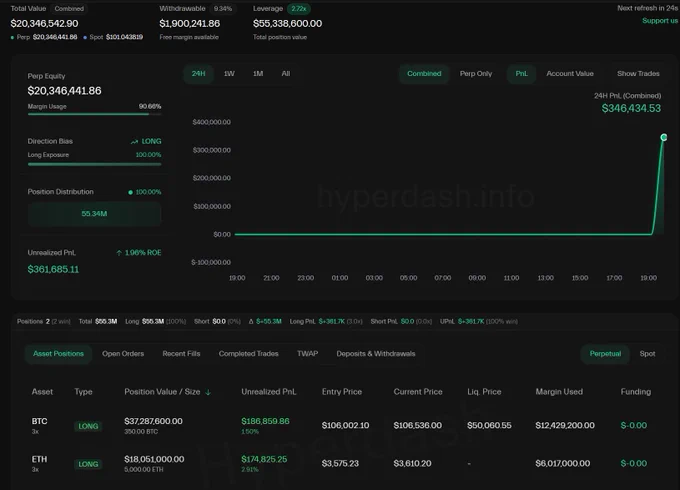680x490 pixels.
Task: Click the ETH asset name
Action: (x=39, y=459)
